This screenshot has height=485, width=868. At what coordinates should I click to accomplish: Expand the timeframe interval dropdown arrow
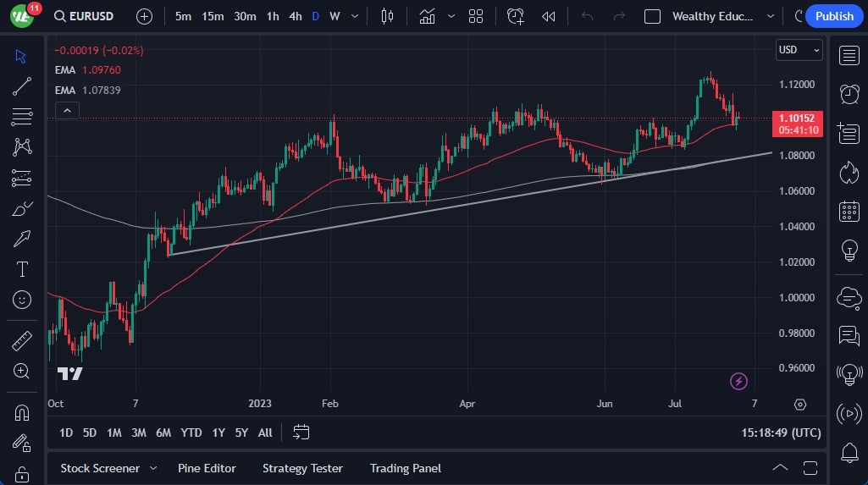[354, 16]
